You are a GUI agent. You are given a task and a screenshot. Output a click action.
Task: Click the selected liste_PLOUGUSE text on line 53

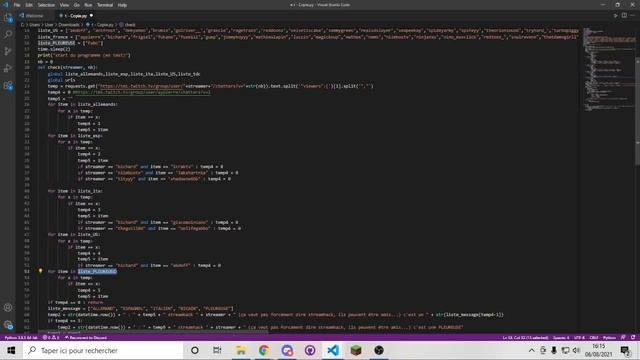pyautogui.click(x=97, y=271)
